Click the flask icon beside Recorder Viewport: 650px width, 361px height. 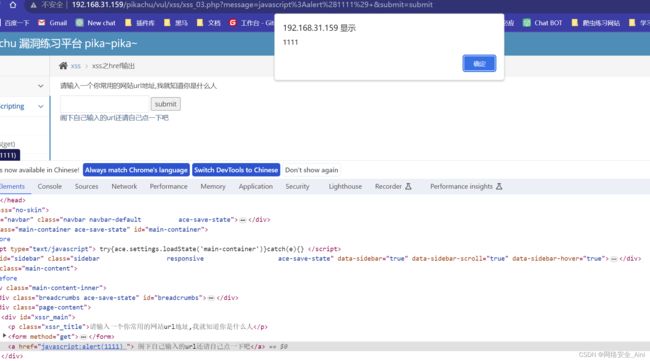pos(408,187)
